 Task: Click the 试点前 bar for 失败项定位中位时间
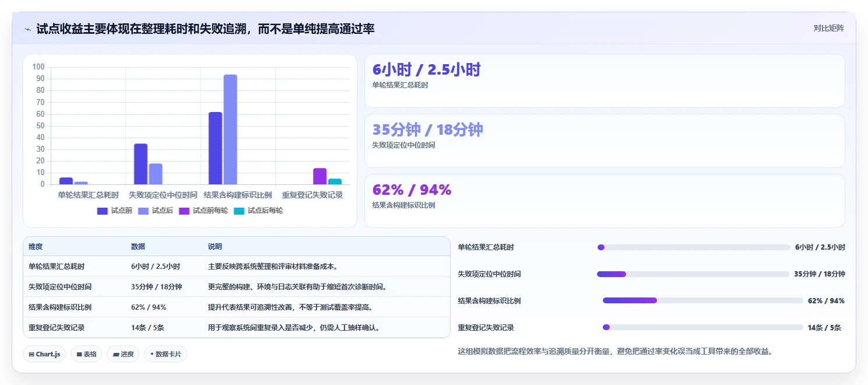[x=140, y=164]
